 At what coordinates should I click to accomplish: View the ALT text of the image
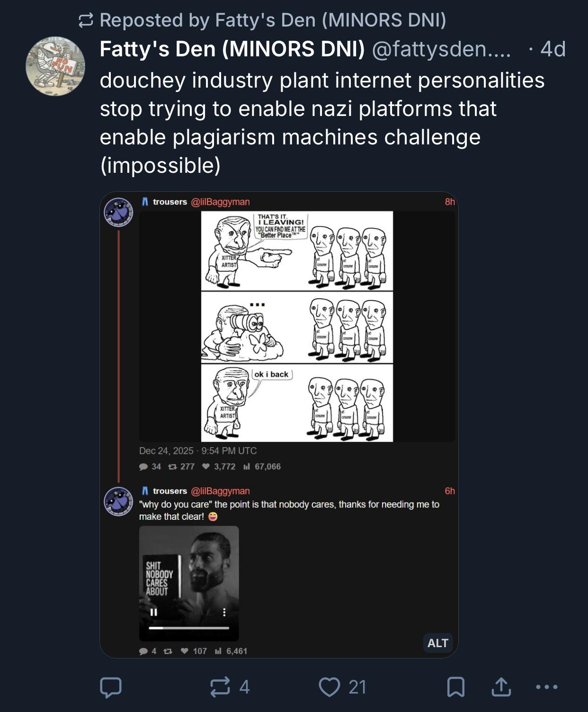pyautogui.click(x=437, y=643)
